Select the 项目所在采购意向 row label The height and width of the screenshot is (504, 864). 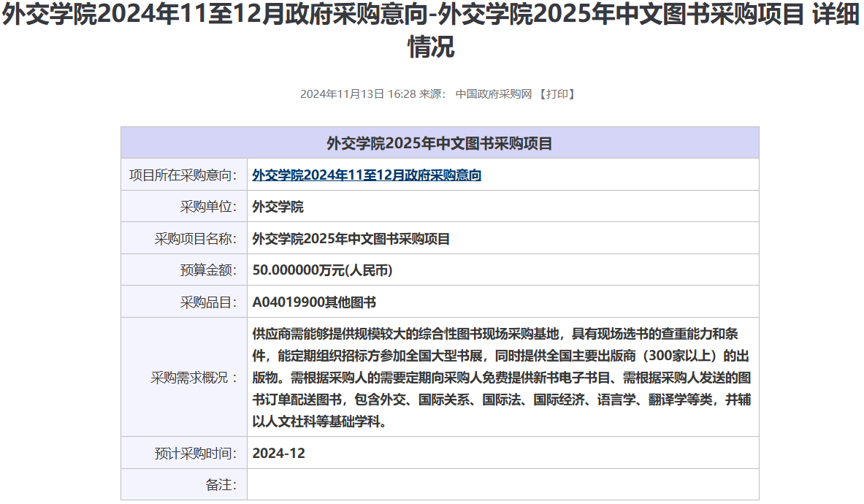coord(183,175)
